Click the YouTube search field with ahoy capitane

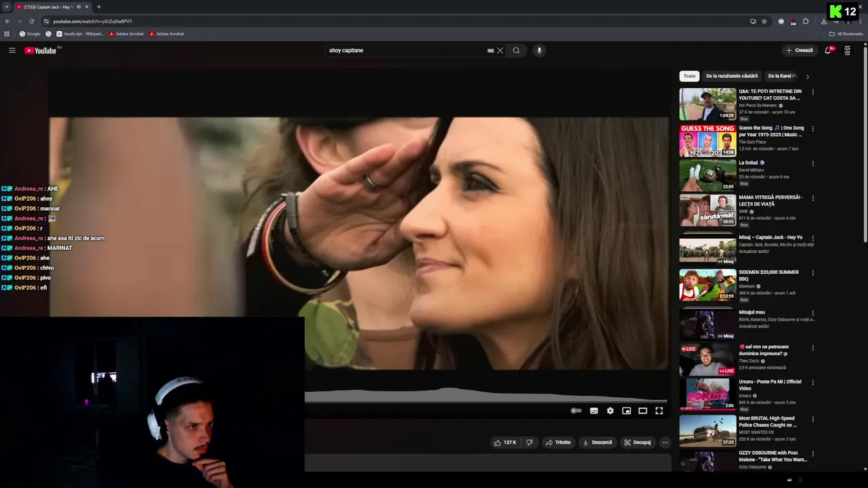(406, 50)
